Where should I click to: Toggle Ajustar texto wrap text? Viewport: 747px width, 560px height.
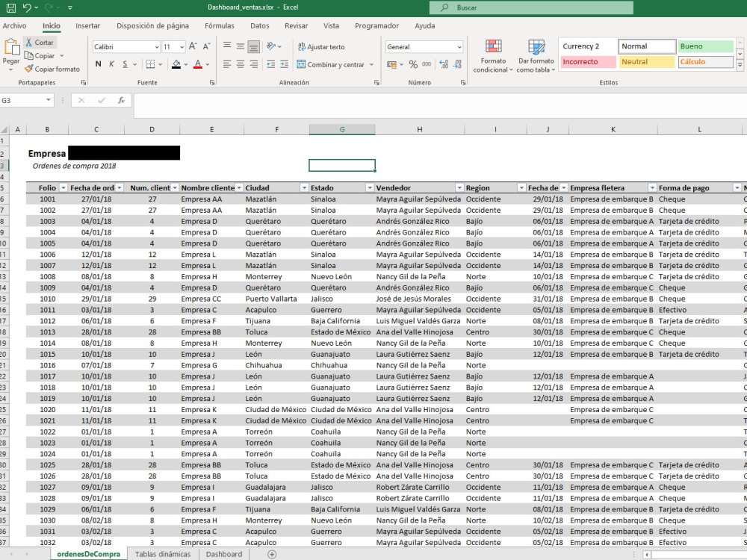pos(320,46)
